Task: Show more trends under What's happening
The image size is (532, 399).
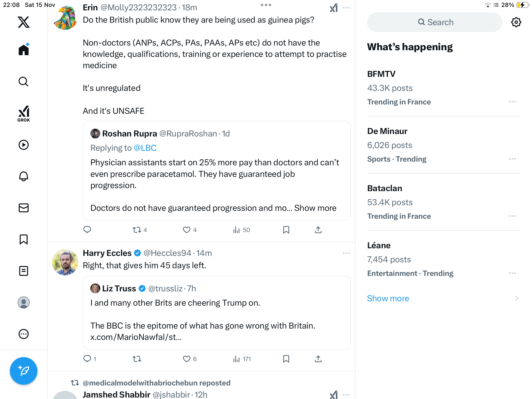Action: 388,298
